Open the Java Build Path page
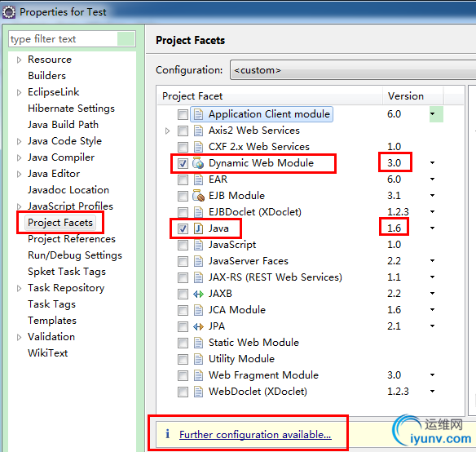476x452 pixels. pyautogui.click(x=63, y=125)
